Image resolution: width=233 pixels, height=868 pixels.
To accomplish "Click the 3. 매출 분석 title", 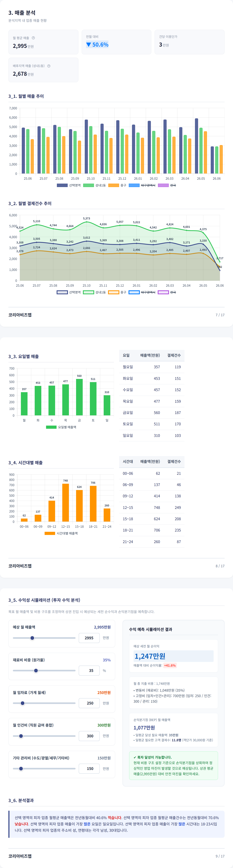I will point(22,13).
